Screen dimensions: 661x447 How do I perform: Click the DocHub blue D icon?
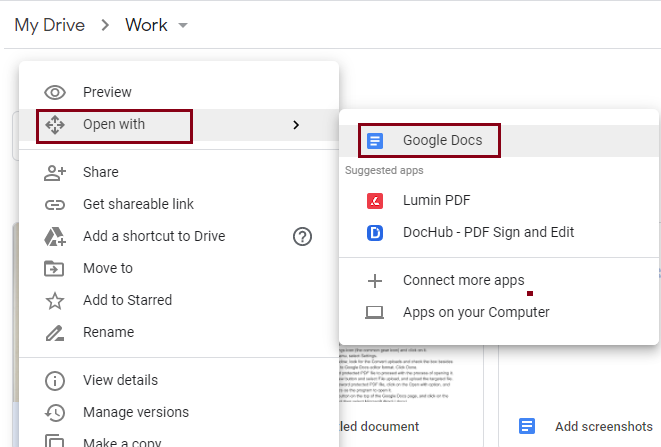[375, 233]
